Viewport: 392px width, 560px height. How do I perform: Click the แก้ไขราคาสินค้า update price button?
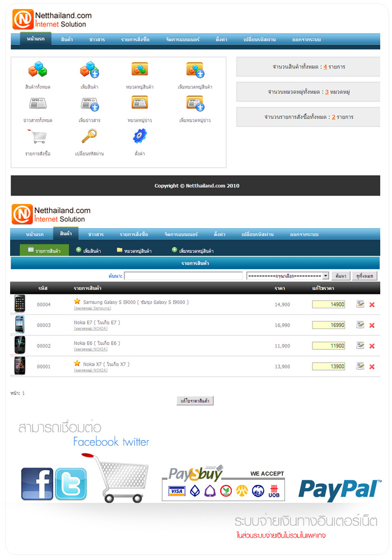(195, 401)
